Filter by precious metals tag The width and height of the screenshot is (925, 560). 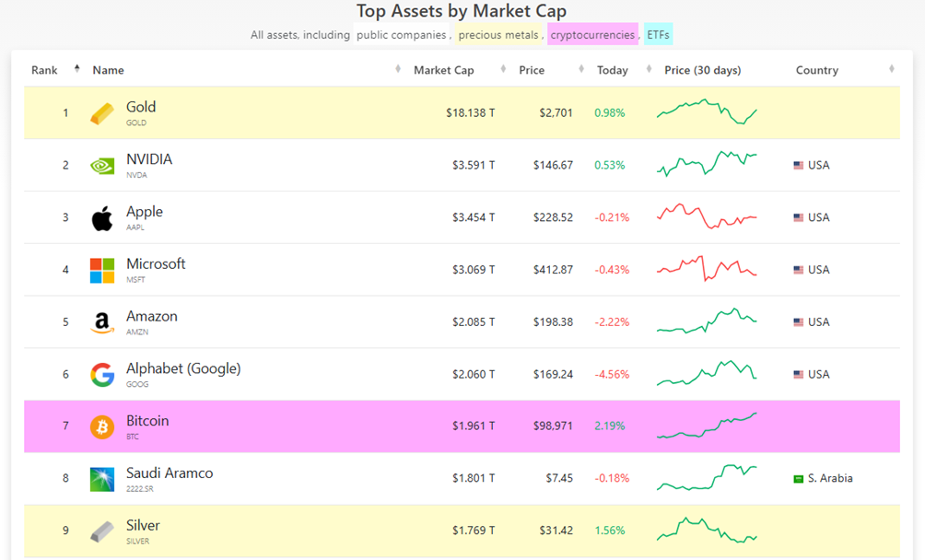498,35
